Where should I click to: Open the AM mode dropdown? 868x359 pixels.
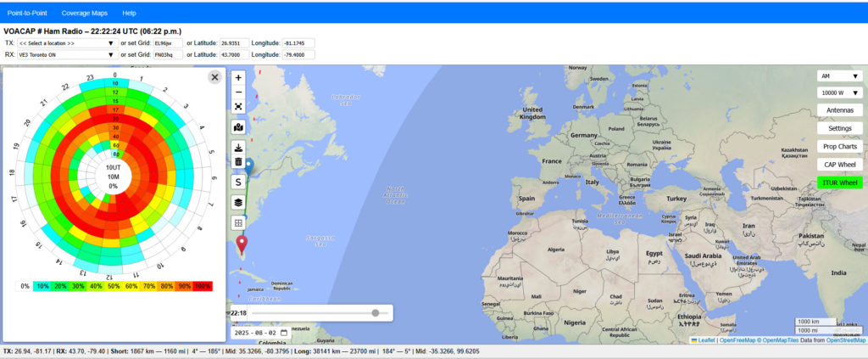click(x=839, y=76)
